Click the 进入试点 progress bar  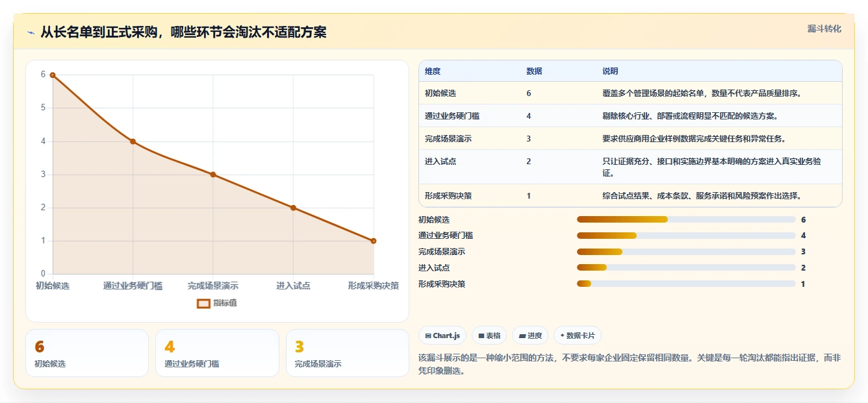click(686, 267)
